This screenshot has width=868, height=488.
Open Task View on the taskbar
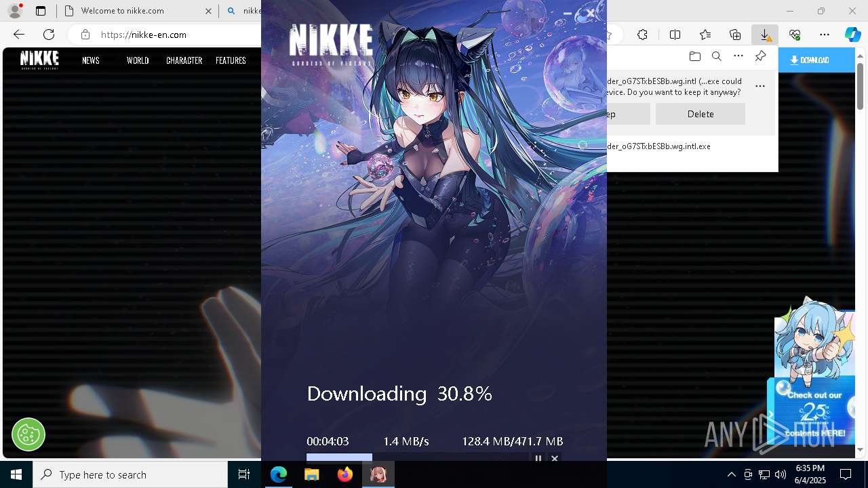[x=244, y=474]
